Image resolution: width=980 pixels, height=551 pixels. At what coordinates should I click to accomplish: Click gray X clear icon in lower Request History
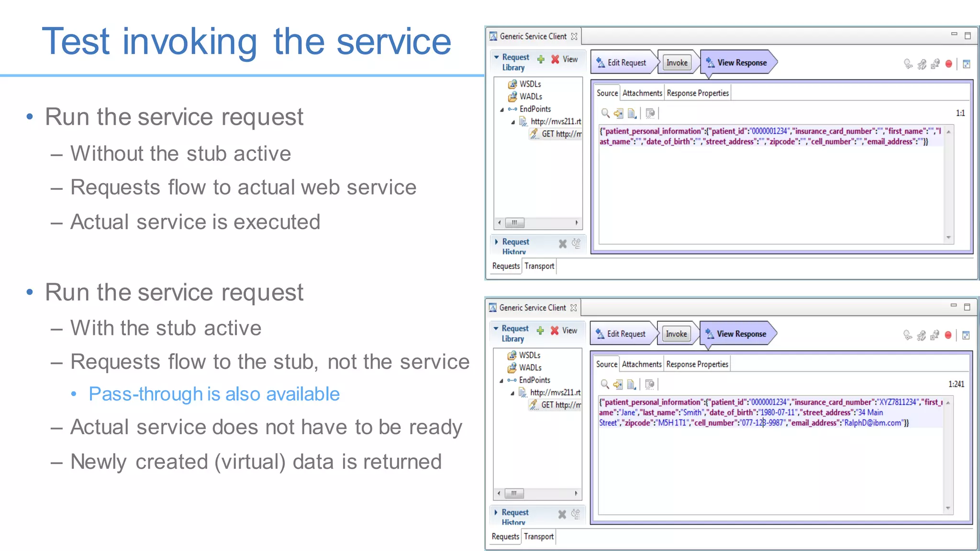click(x=562, y=514)
